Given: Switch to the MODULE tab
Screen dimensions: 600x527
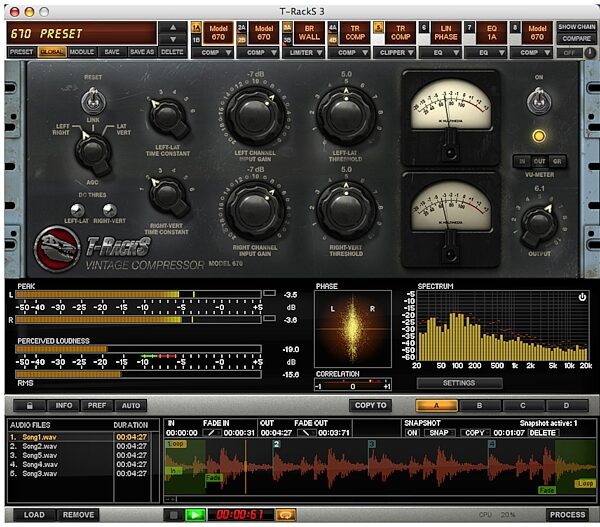Looking at the screenshot, I should (82, 52).
